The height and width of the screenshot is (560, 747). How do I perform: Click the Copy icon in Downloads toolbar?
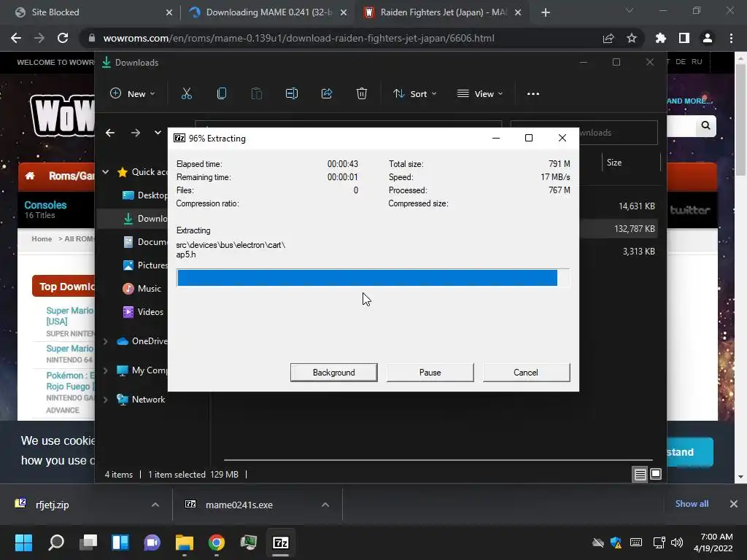pyautogui.click(x=222, y=94)
